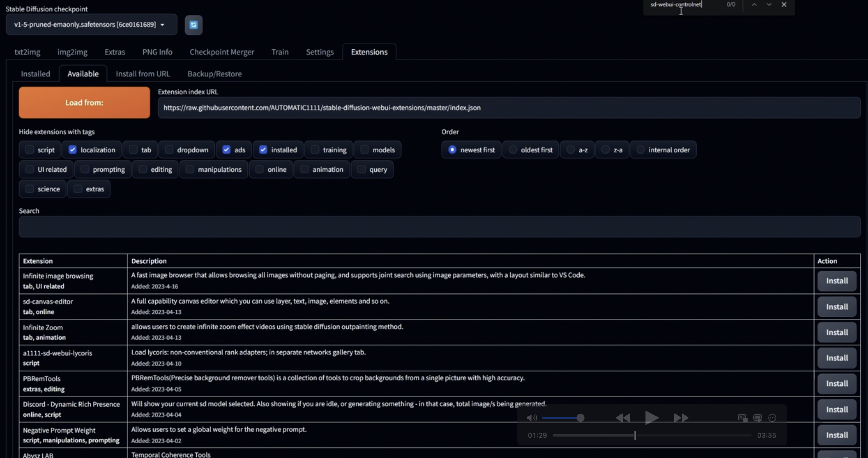Screen dimensions: 868x458
Task: Toggle the localization tag checkbox
Action: pyautogui.click(x=72, y=150)
